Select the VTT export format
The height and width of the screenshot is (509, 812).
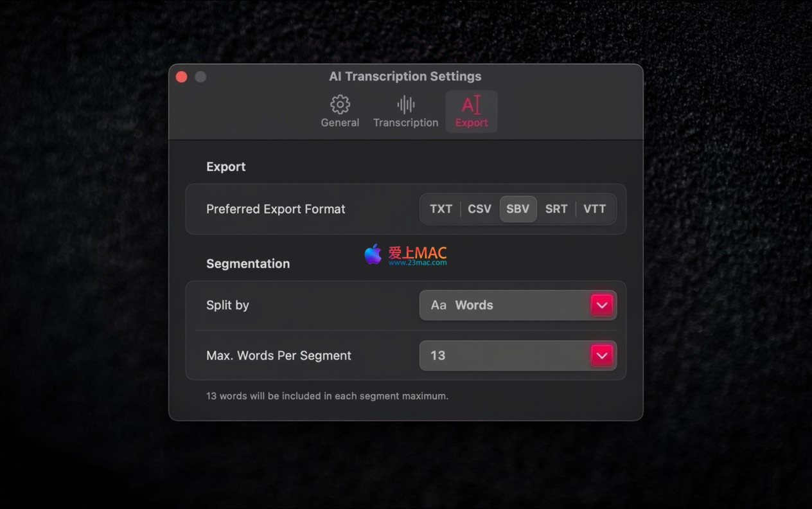(595, 209)
